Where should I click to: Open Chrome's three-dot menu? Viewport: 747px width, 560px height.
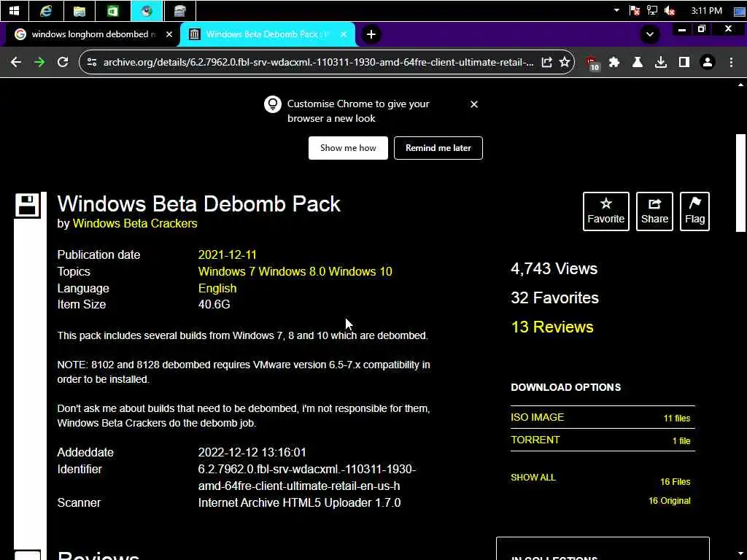pos(731,63)
